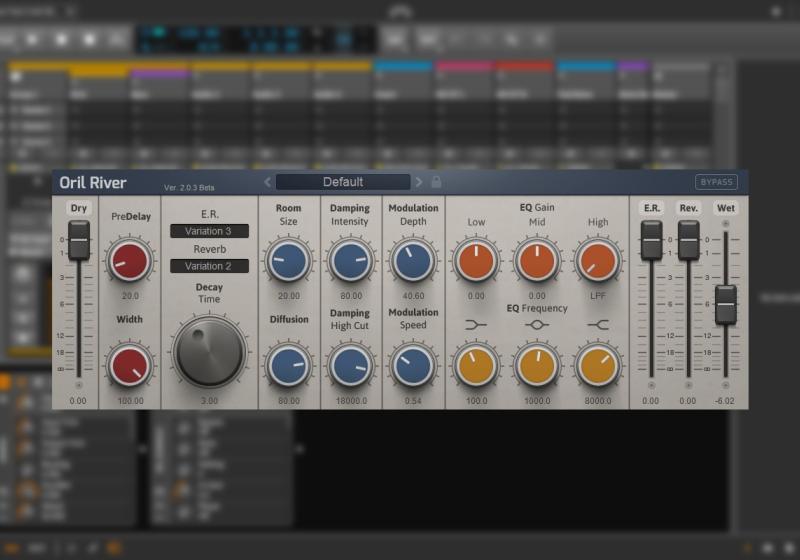
Task: Click the Room Size knob
Action: click(x=288, y=260)
